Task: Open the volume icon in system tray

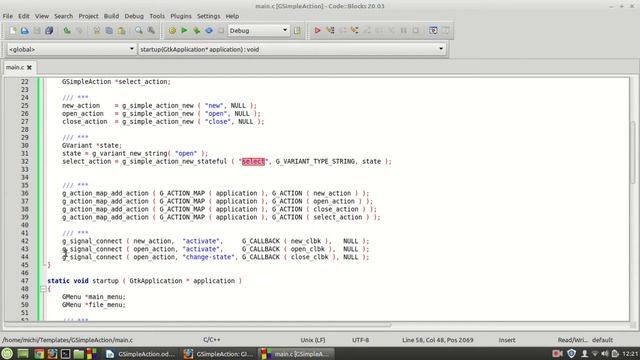Action: 605,354
